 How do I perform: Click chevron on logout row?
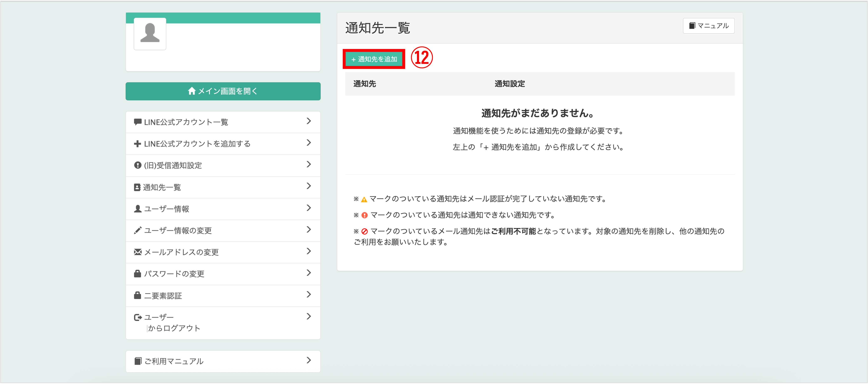[309, 316]
